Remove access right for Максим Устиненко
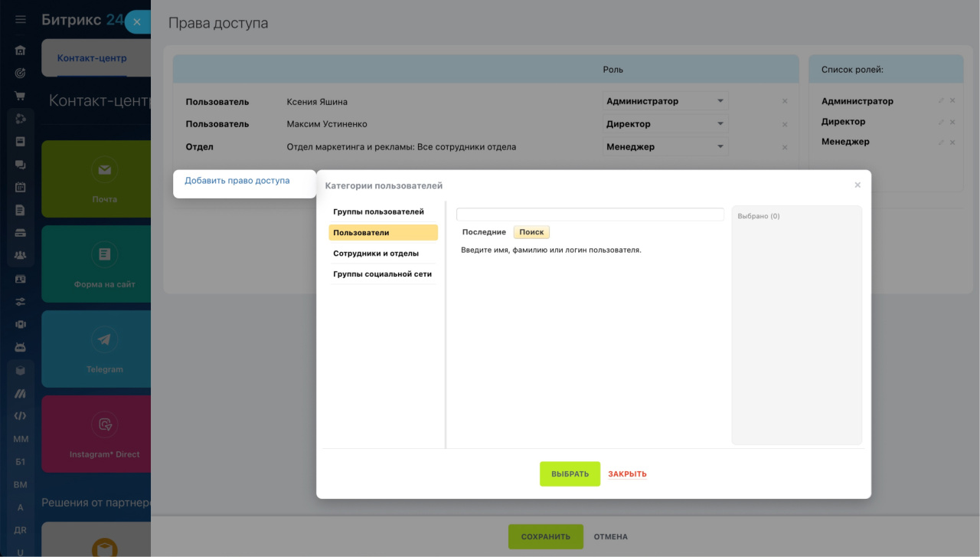This screenshot has width=980, height=557. point(785,124)
